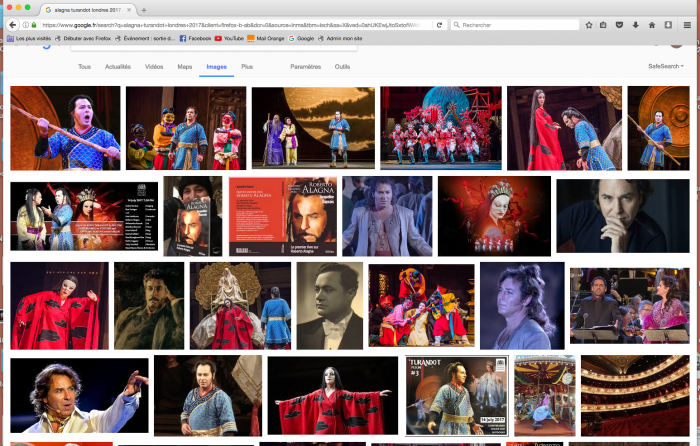The height and width of the screenshot is (446, 700).
Task: Expand the Plus menu
Action: pos(247,67)
